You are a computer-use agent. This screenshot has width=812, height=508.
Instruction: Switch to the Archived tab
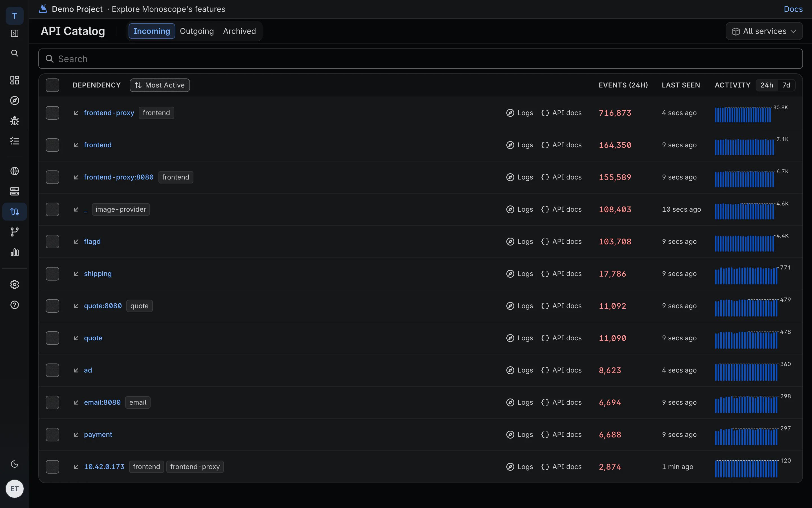click(239, 31)
